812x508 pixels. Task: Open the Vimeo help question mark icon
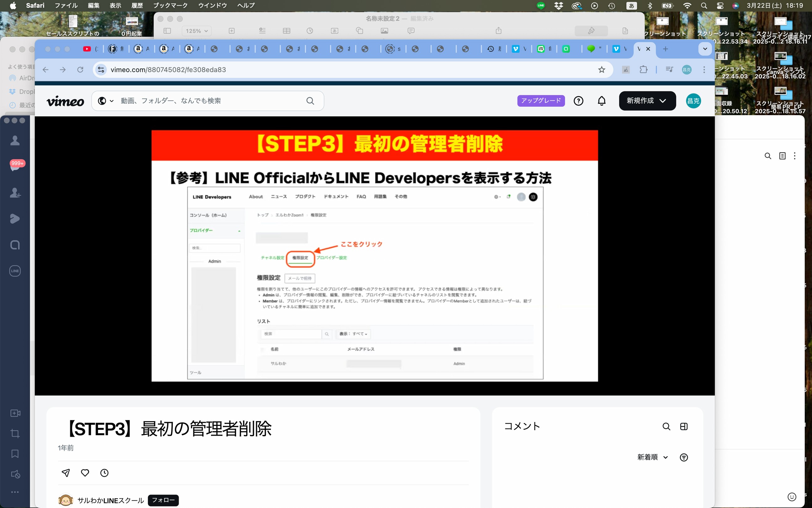click(578, 101)
